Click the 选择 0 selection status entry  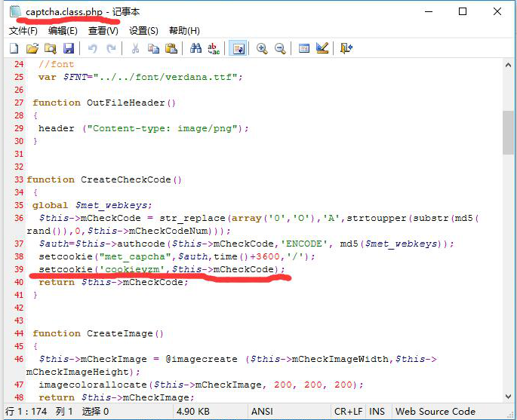tap(95, 412)
